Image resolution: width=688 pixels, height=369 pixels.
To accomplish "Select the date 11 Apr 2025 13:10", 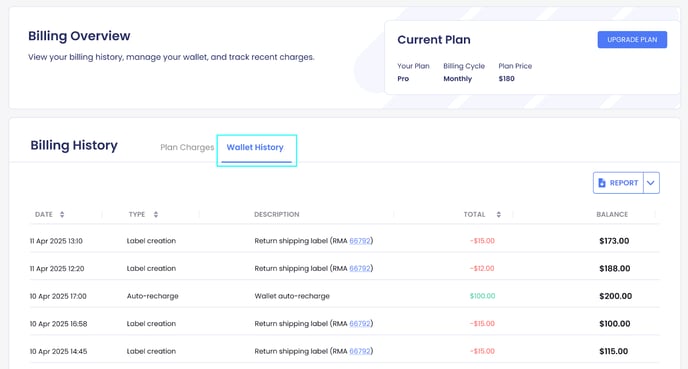I will click(56, 241).
